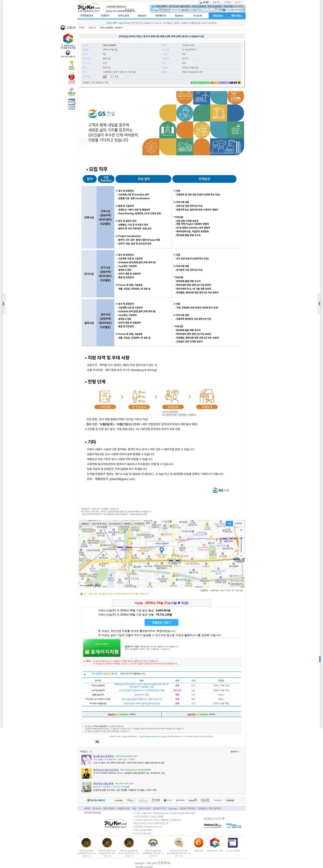Screen dimensions: 323x868
Task: Open the 기업서비스 menu tab
Action: point(218,16)
